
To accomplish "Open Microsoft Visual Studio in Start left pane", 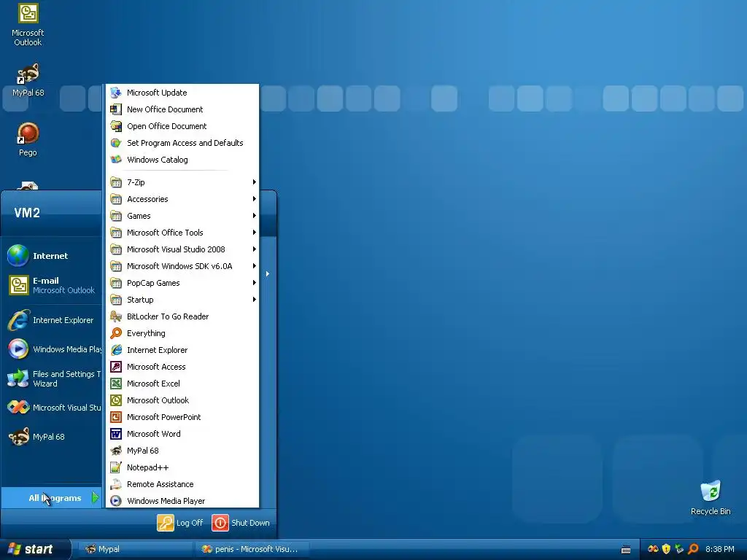I will click(x=52, y=408).
